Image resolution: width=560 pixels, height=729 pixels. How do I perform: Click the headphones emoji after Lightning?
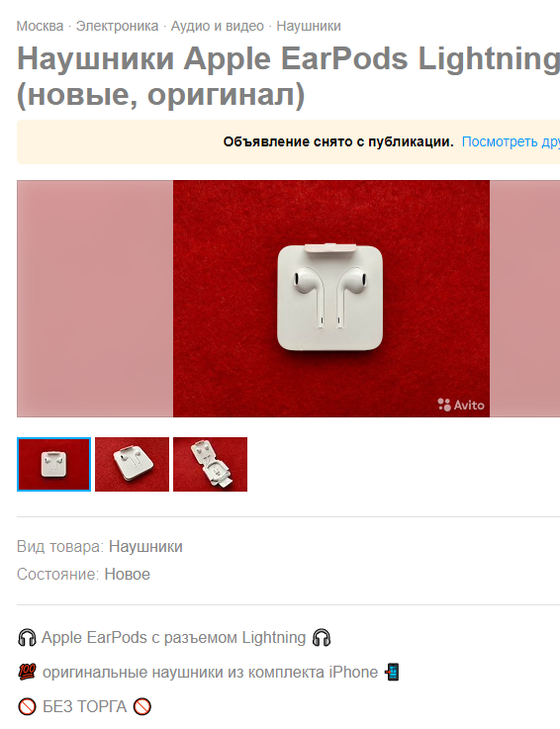[x=322, y=637]
